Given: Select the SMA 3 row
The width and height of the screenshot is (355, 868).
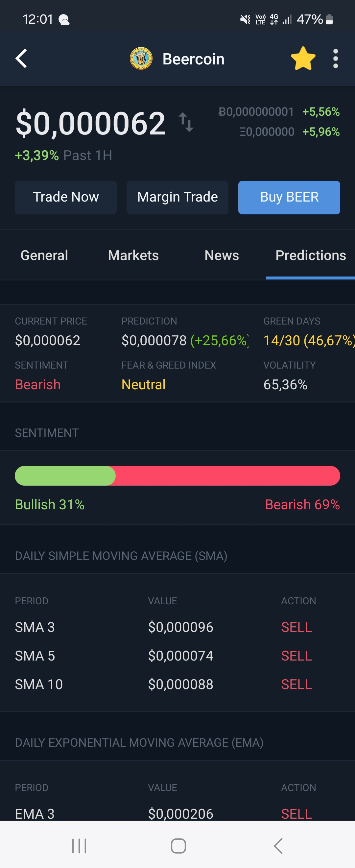Looking at the screenshot, I should click(177, 627).
